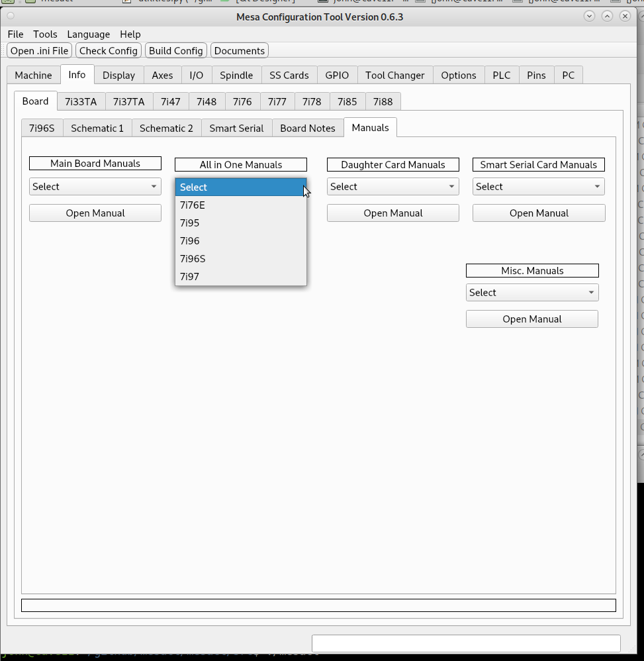Expand the Smart Serial Card Manuals dropdown
This screenshot has width=644, height=661.
click(x=539, y=186)
